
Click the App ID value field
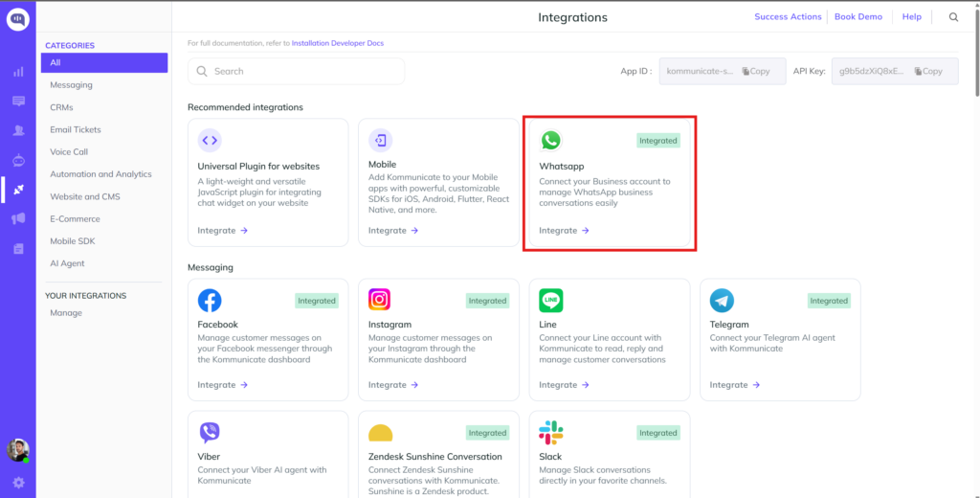pyautogui.click(x=723, y=71)
